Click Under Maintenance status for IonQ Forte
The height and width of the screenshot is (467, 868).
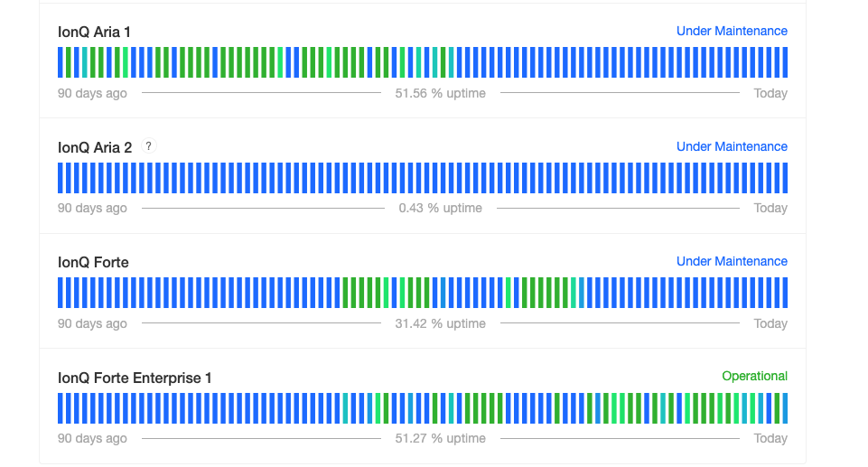point(732,261)
